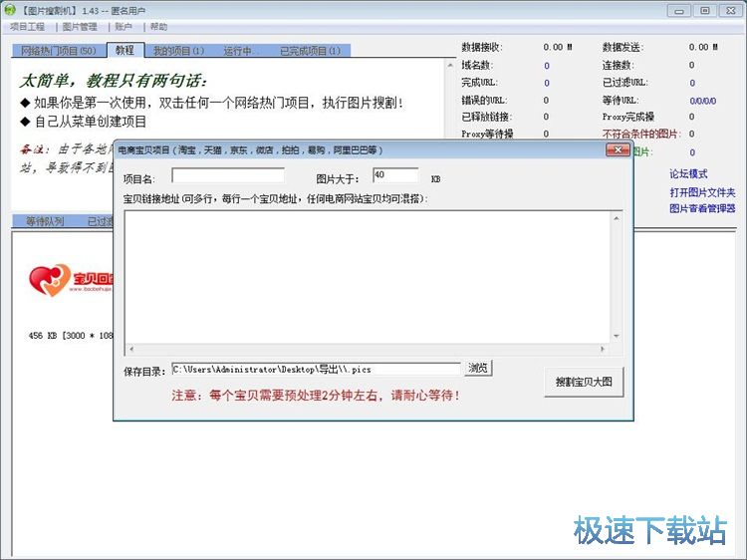Screen dimensions: 747x560
Task: Click the textarea vertical scrollbar down arrow
Action: click(x=617, y=337)
